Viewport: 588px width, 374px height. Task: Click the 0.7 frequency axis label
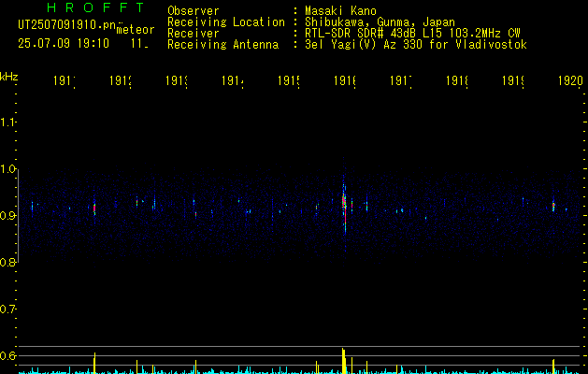(x=7, y=309)
